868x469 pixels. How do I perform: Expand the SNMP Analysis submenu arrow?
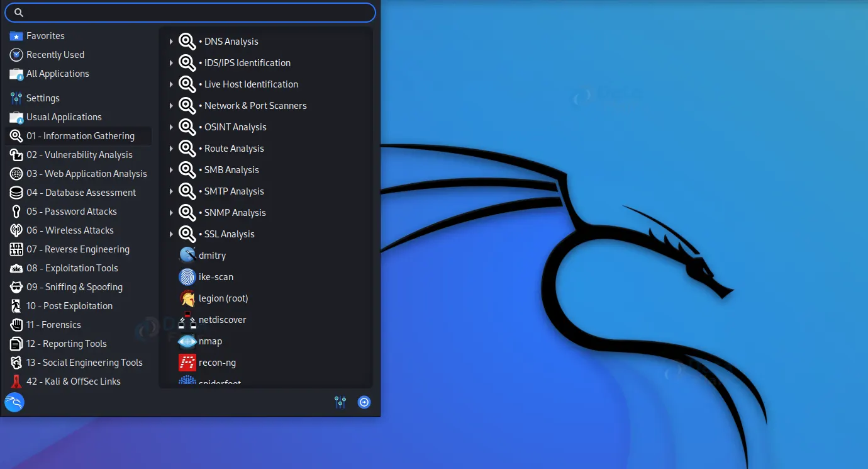coord(171,213)
